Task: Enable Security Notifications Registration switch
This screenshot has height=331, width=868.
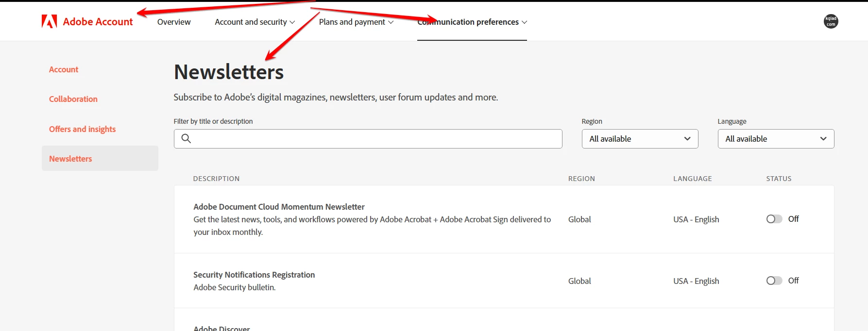Action: [x=774, y=281]
